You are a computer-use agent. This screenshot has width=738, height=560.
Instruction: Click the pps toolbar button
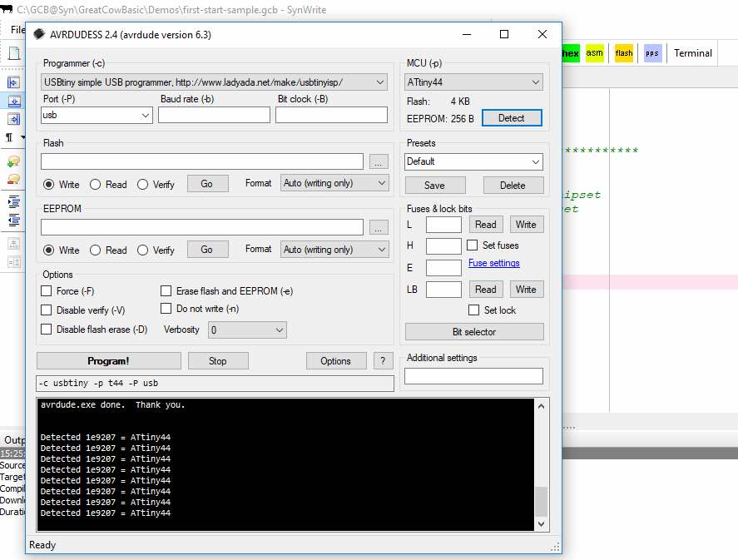coord(652,53)
